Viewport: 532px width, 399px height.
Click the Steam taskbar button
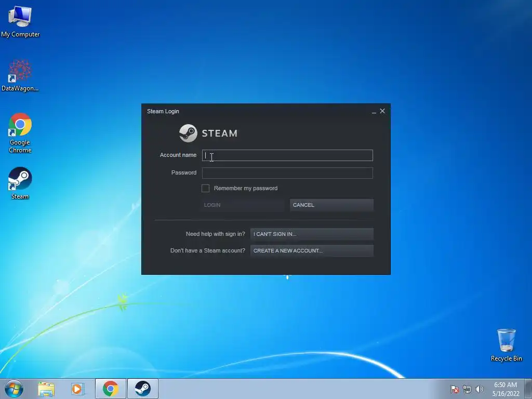[143, 389]
